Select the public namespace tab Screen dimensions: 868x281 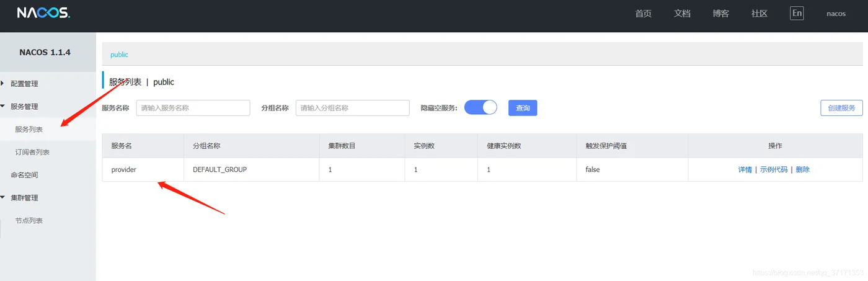(119, 55)
